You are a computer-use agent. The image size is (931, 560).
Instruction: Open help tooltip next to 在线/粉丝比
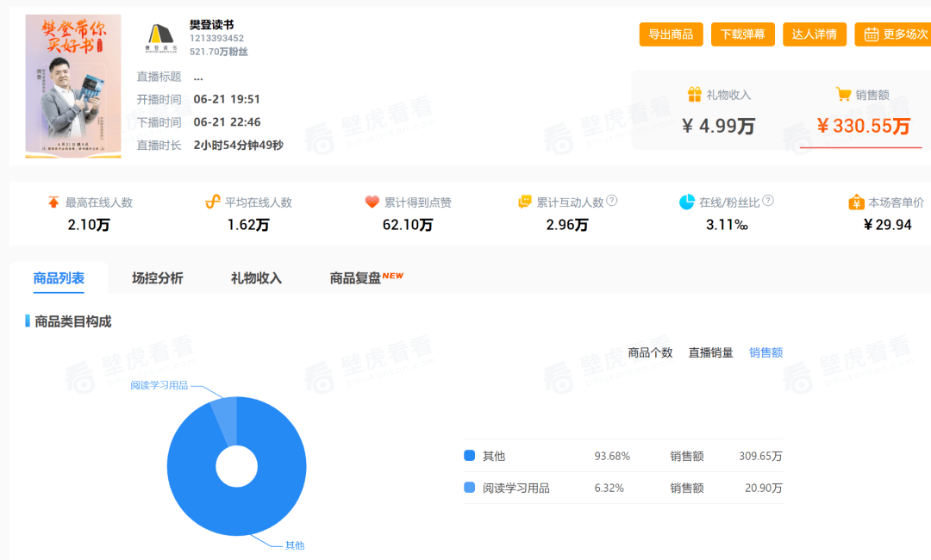[x=768, y=201]
